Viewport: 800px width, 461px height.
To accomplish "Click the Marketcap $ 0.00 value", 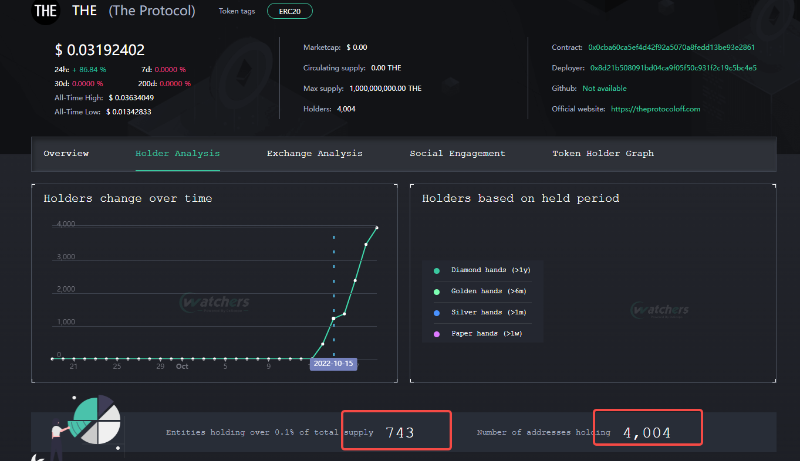I will (x=357, y=47).
